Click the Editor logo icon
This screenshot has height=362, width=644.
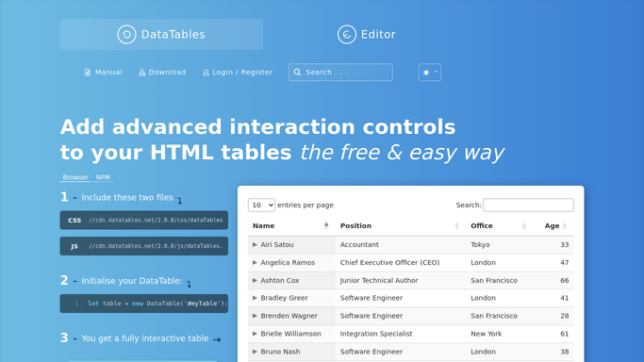[x=347, y=35]
